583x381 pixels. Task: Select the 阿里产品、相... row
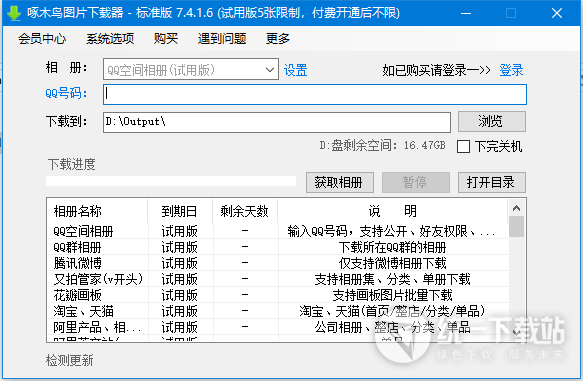[x=278, y=327]
